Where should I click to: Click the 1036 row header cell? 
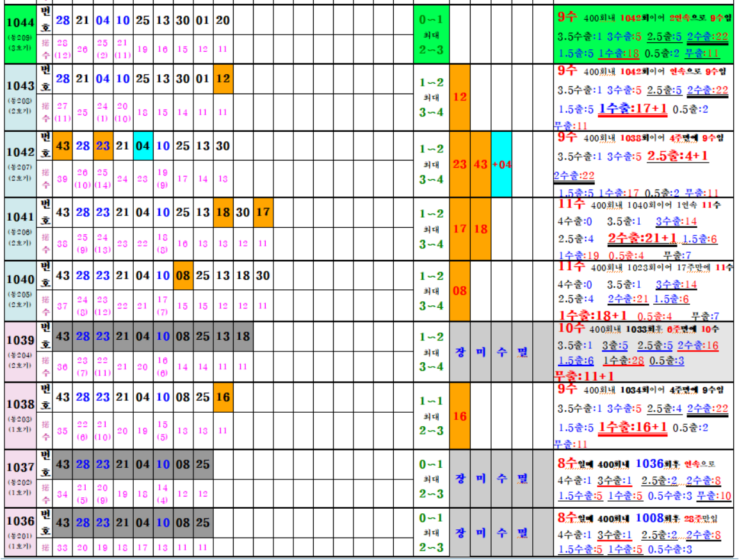click(19, 532)
